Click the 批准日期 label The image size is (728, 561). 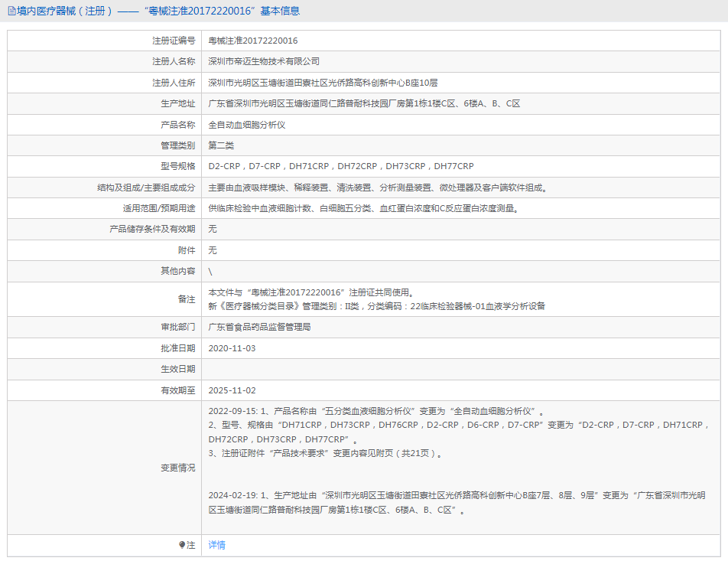coord(178,348)
